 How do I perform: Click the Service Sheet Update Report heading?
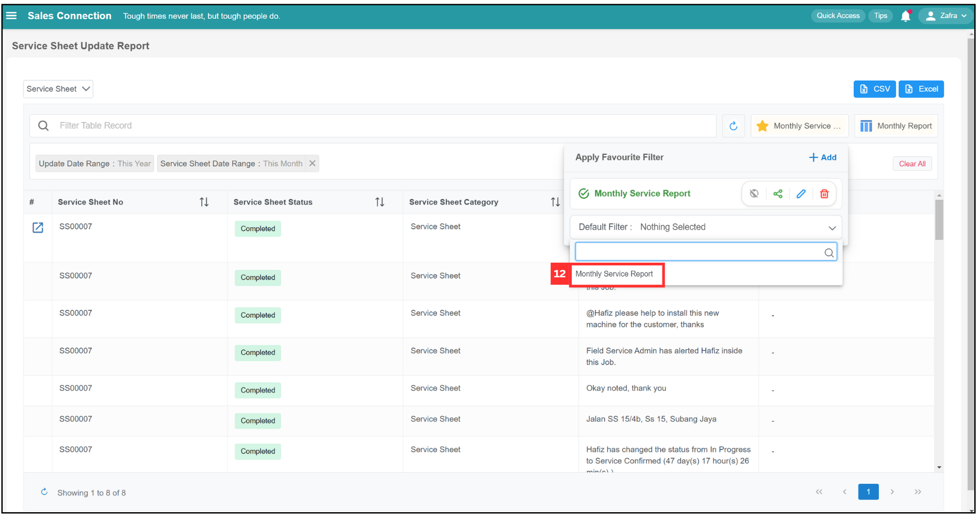[x=81, y=46]
